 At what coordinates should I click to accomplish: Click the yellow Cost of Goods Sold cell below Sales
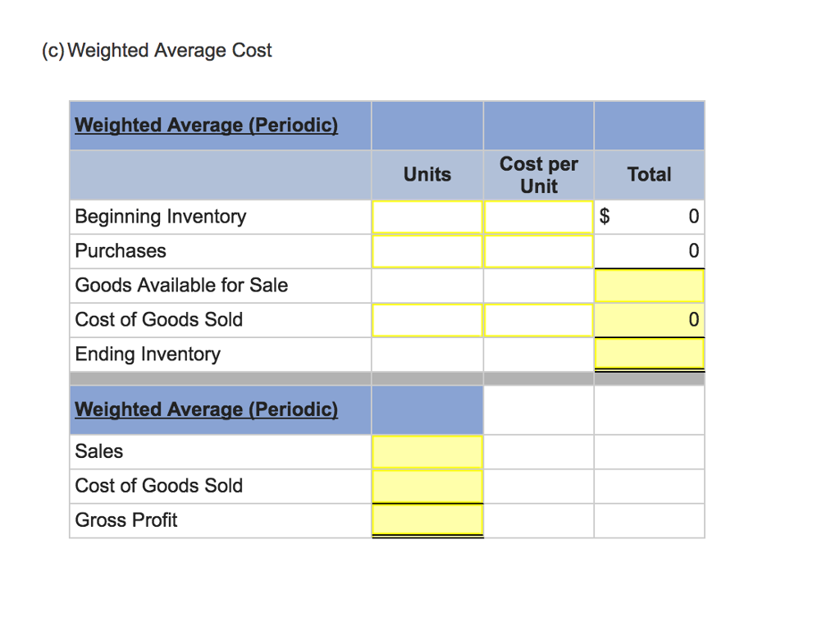coord(427,485)
